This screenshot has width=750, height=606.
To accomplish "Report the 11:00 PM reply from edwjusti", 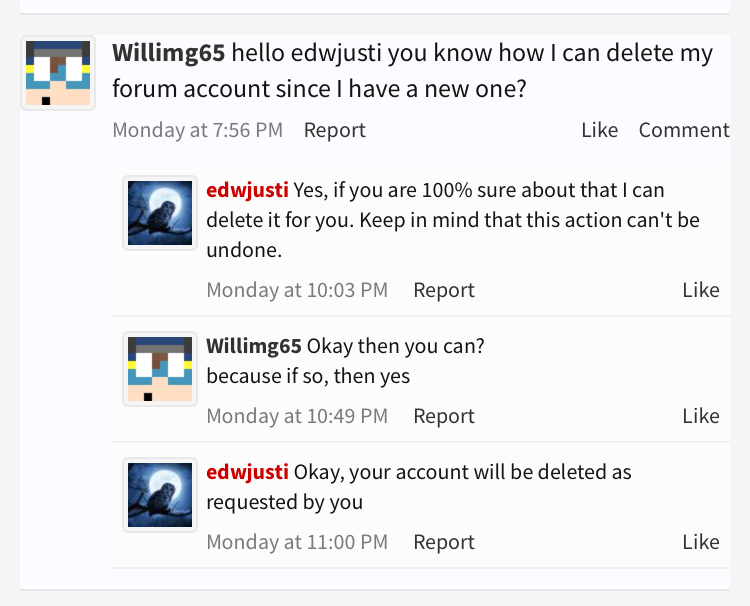I will [444, 542].
